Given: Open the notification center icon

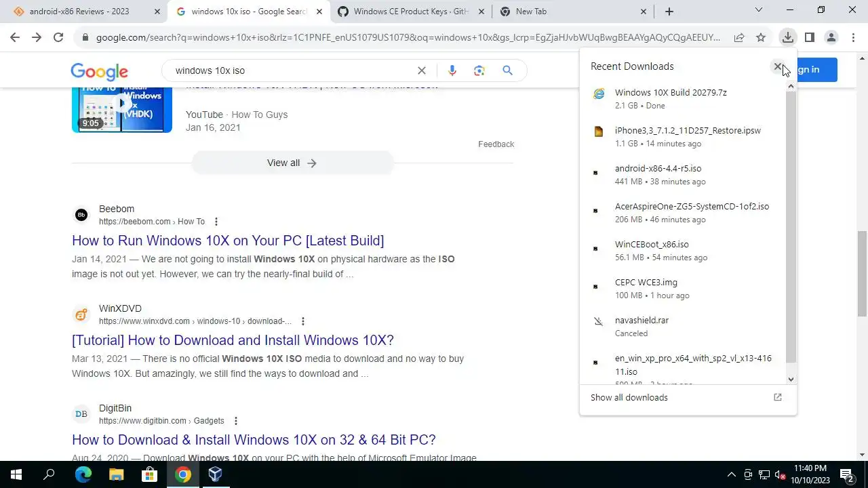Looking at the screenshot, I should tap(846, 474).
